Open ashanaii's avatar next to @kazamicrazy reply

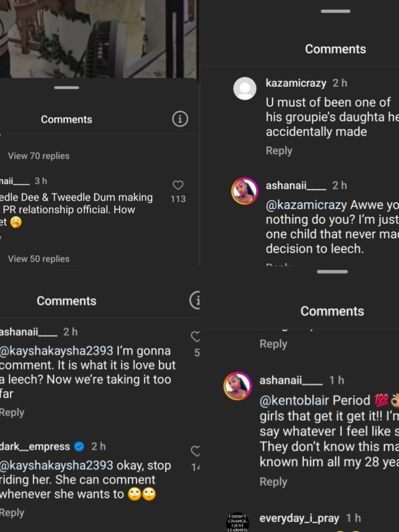(x=245, y=191)
